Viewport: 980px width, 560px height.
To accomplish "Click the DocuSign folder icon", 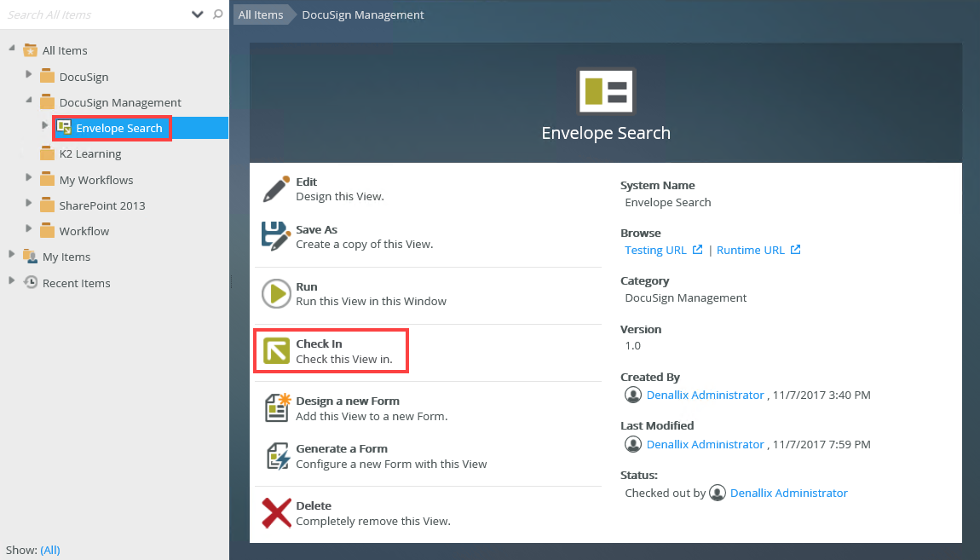I will coord(47,76).
